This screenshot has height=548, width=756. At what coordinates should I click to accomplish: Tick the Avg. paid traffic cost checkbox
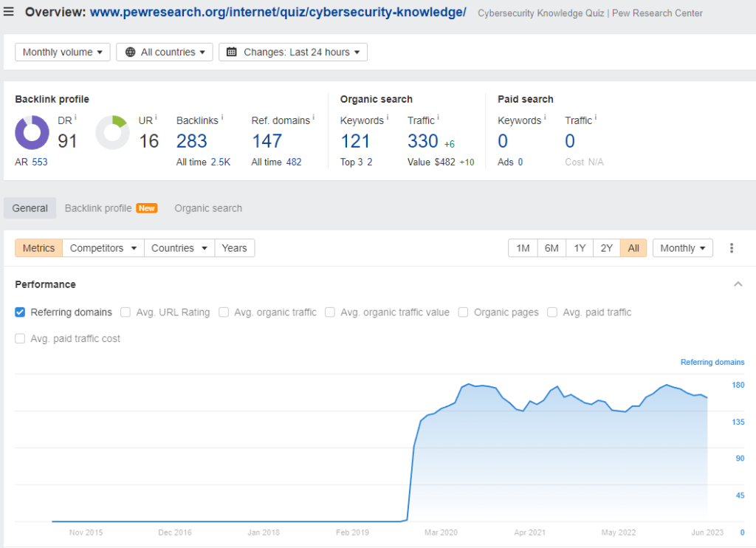(x=20, y=339)
